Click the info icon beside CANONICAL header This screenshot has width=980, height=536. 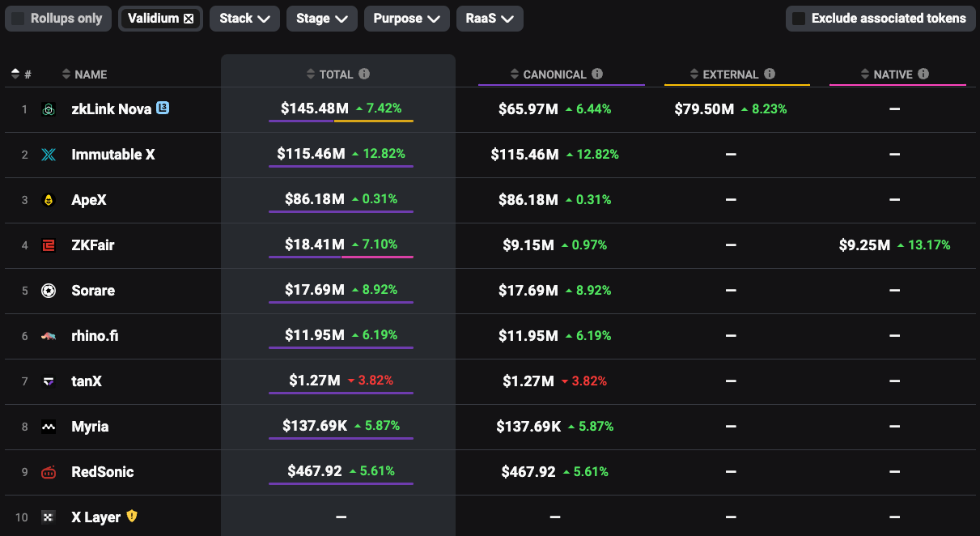[x=597, y=74]
